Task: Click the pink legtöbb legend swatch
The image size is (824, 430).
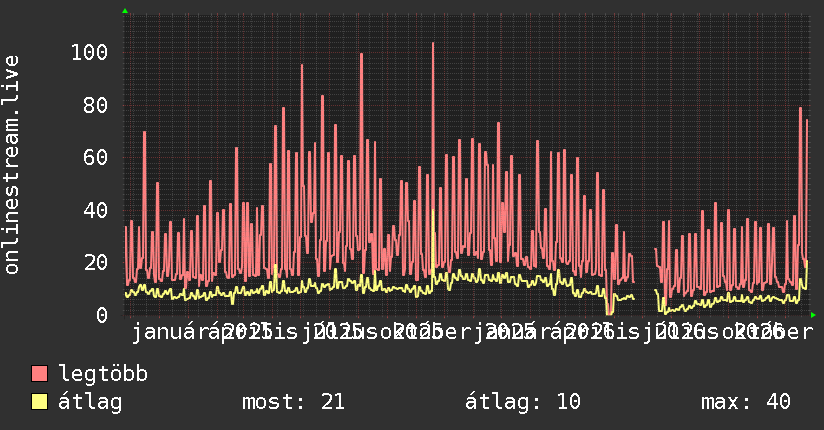Action: click(x=39, y=374)
